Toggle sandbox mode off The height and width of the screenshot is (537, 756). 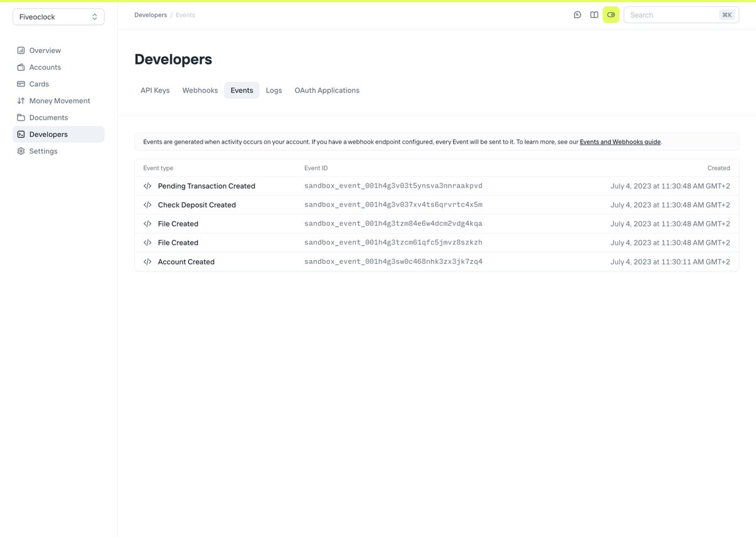(x=610, y=14)
